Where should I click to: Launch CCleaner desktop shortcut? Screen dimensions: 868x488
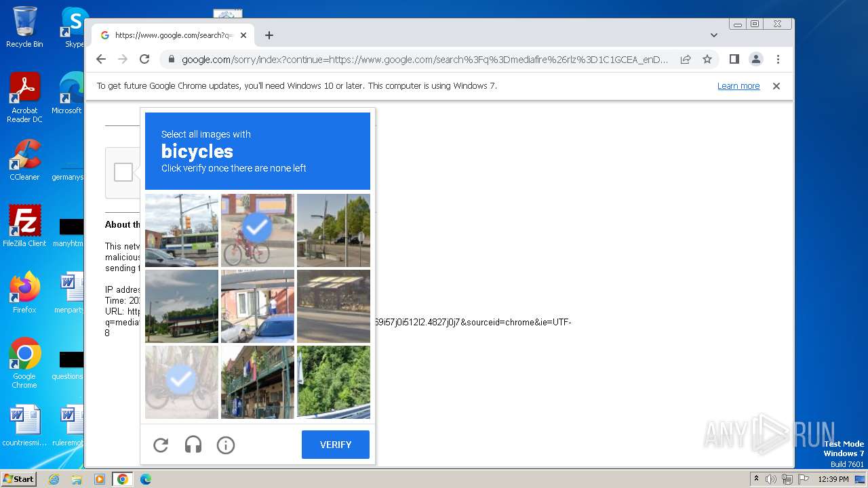click(24, 160)
